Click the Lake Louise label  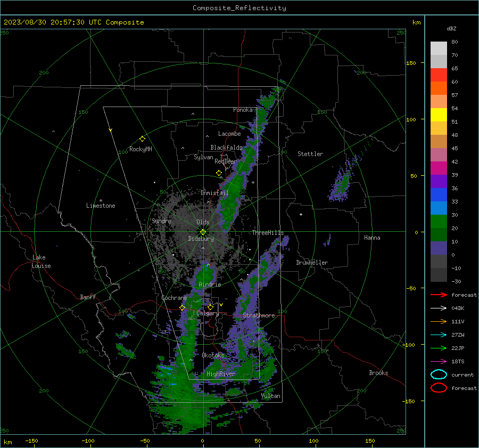(x=41, y=262)
